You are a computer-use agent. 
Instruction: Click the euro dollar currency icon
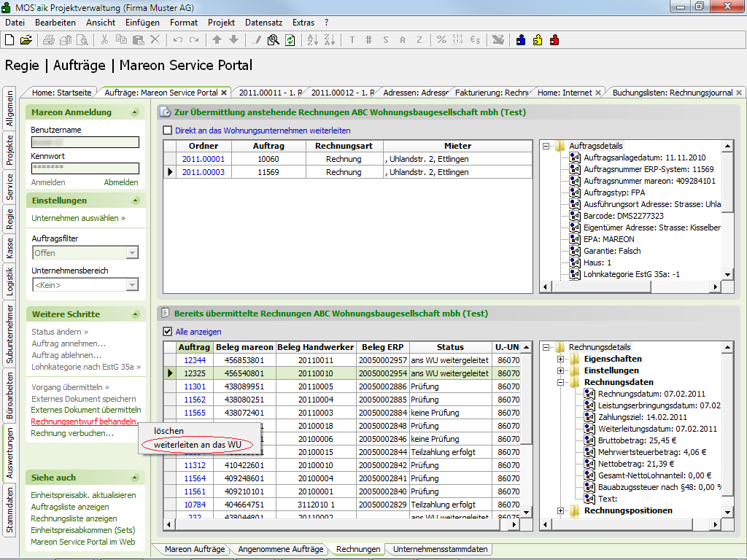(x=475, y=41)
